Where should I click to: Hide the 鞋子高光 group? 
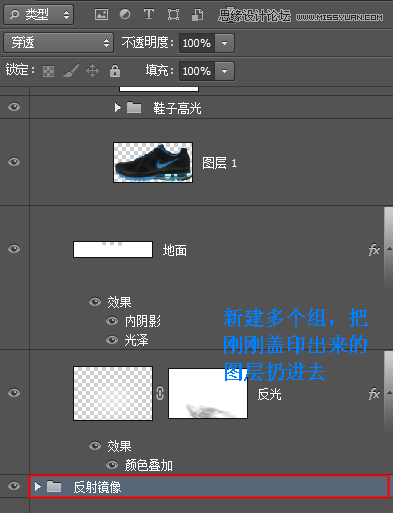[x=14, y=107]
